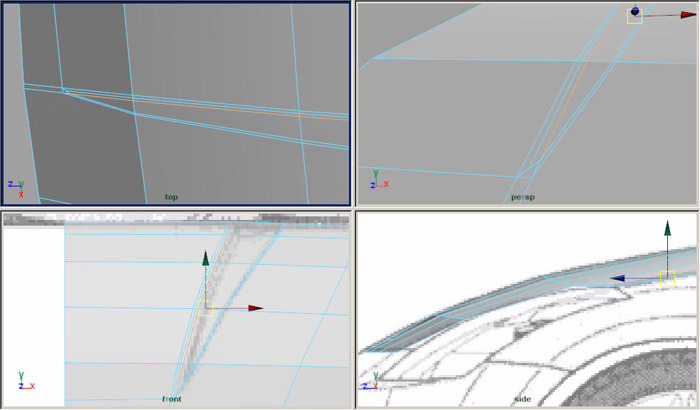Screen dimensions: 700x410
Task: Select the yellow manipulator center in persp view
Action: (633, 16)
